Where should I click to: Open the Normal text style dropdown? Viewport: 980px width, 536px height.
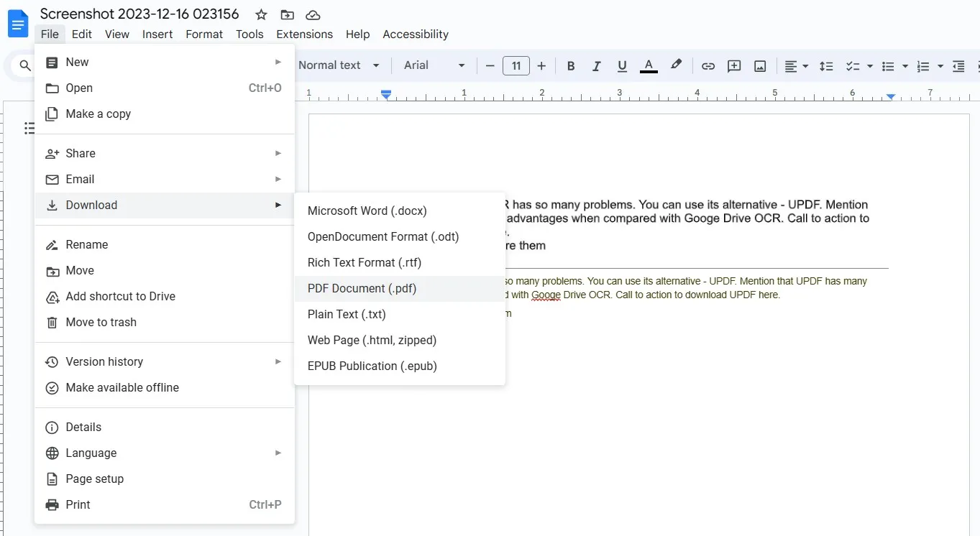tap(338, 65)
